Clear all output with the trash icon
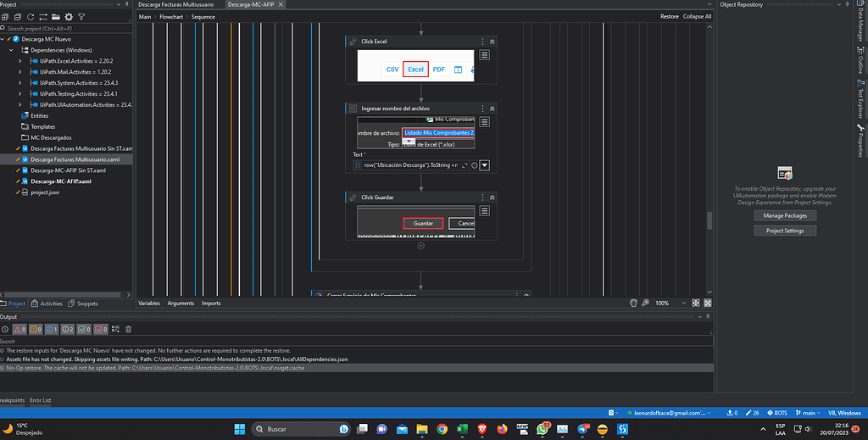Viewport: 868px width, 440px height. [x=128, y=329]
